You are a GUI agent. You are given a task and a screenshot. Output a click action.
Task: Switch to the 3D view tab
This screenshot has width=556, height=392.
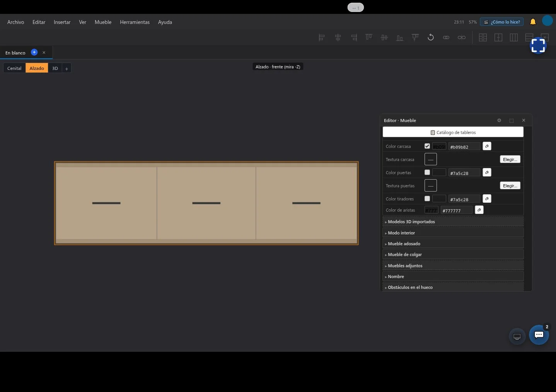pos(55,68)
